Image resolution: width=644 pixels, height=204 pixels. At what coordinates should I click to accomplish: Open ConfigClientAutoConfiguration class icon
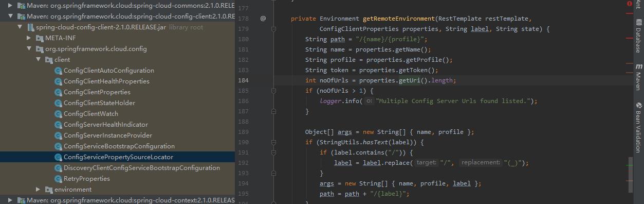pos(58,71)
